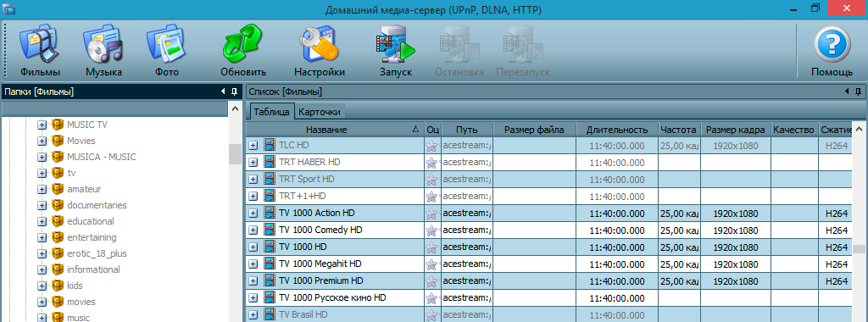Select the music folder (lowercase)
This screenshot has height=322, width=868.
coord(78,318)
